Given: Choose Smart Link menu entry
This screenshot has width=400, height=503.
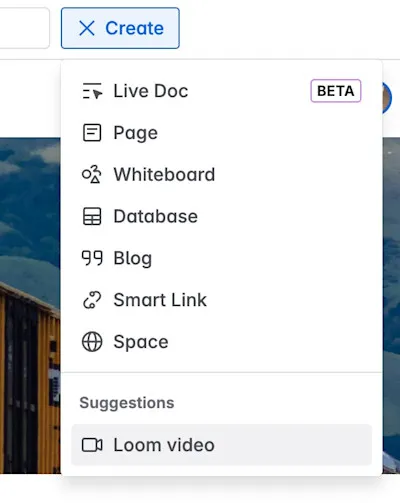Looking at the screenshot, I should click(x=222, y=300).
